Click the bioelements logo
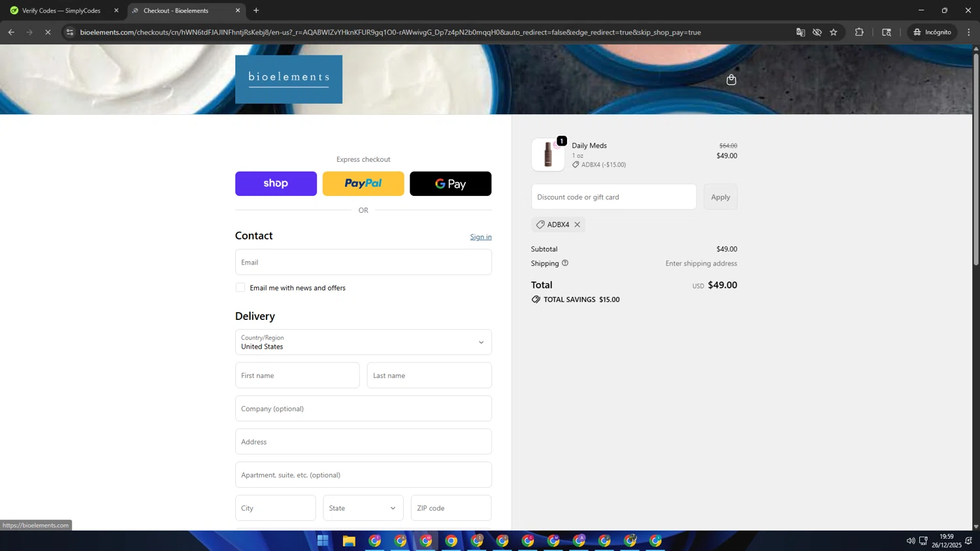The height and width of the screenshot is (551, 980). pyautogui.click(x=289, y=79)
